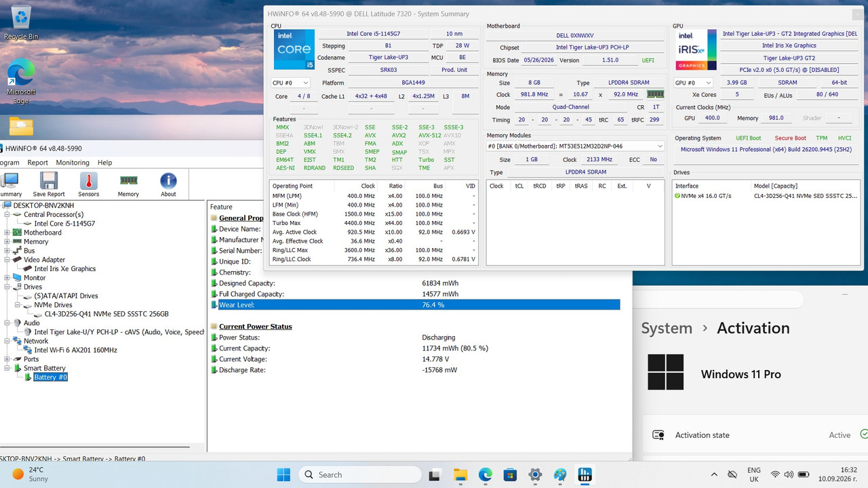Open Recycle Bin on desktop
The image size is (868, 488).
pos(21,22)
